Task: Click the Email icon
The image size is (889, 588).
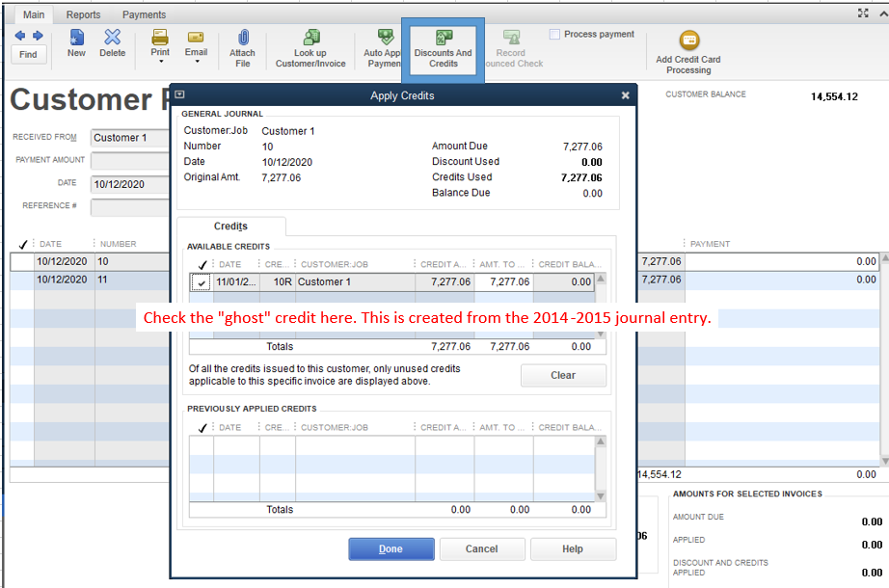Action: [196, 38]
